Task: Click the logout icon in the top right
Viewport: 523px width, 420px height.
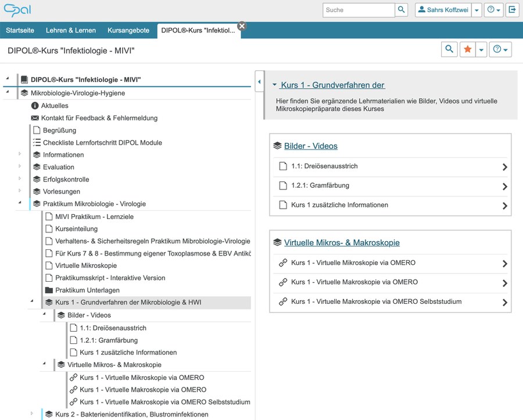Action: (x=512, y=10)
